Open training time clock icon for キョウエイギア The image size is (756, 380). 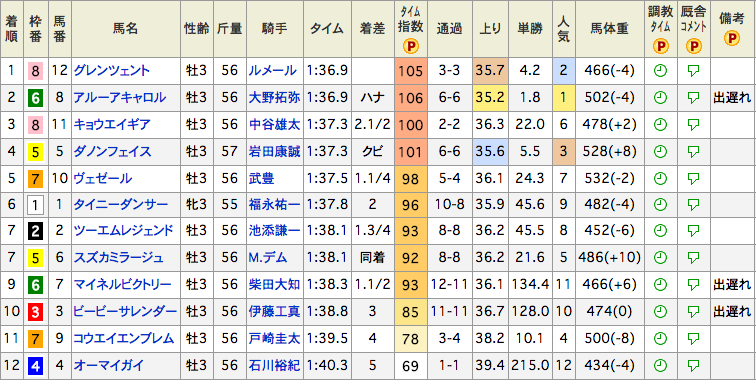tap(660, 125)
